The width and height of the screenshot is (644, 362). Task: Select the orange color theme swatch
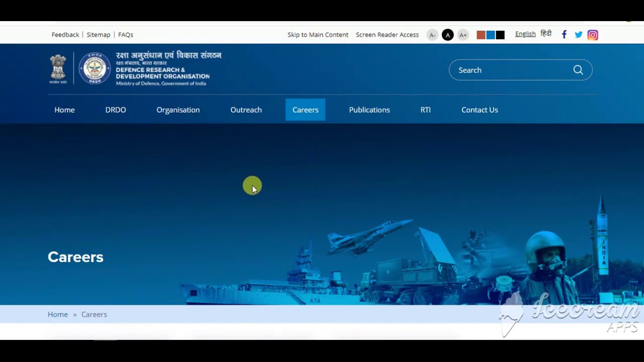(481, 35)
